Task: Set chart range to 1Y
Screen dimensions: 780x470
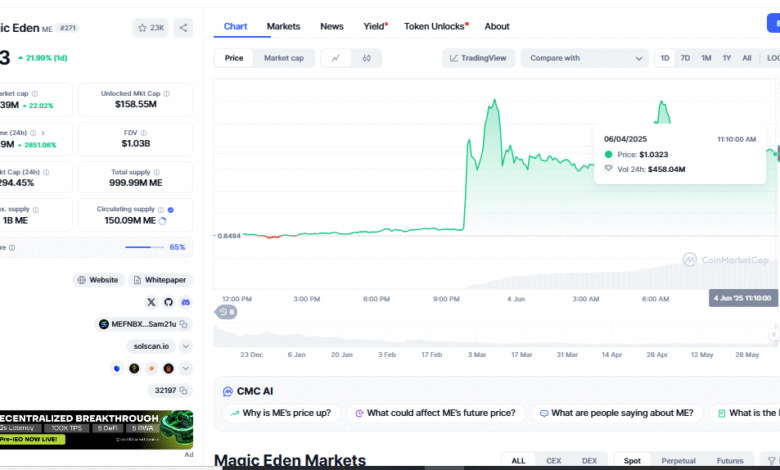Action: pos(726,58)
